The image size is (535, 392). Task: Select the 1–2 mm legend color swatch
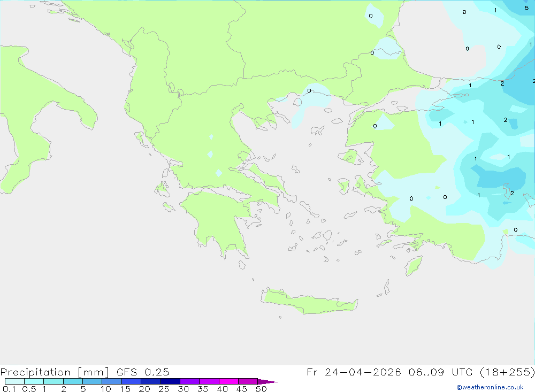(x=53, y=381)
